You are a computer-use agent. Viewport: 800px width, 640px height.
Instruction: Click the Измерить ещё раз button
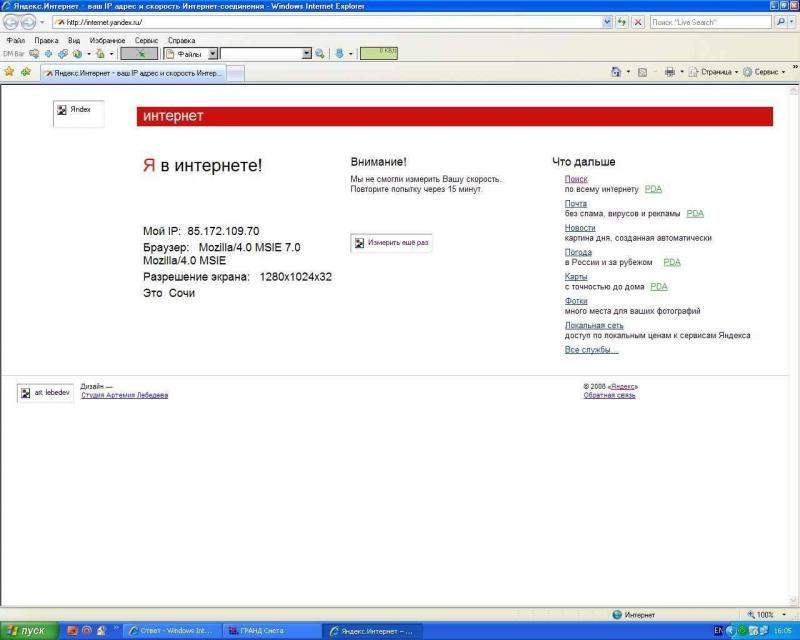391,243
